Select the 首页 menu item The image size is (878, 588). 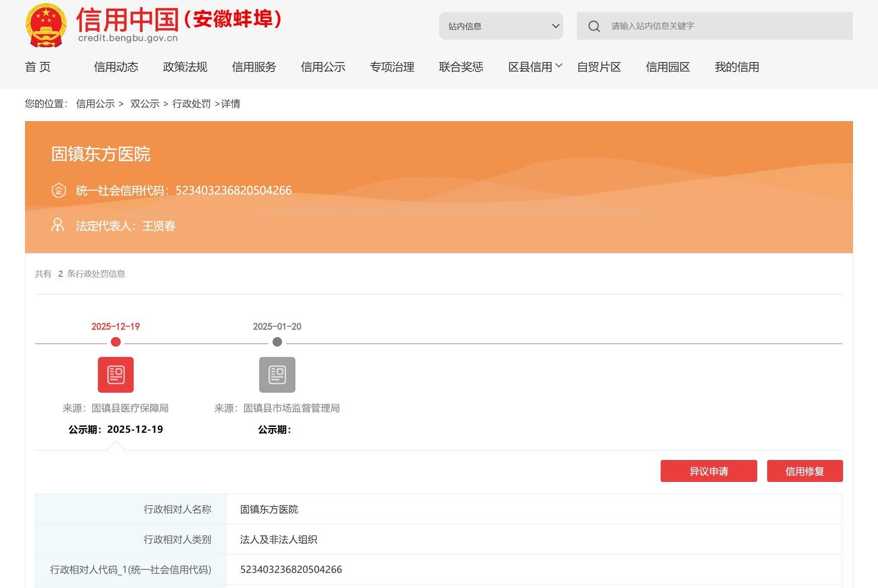pos(38,67)
